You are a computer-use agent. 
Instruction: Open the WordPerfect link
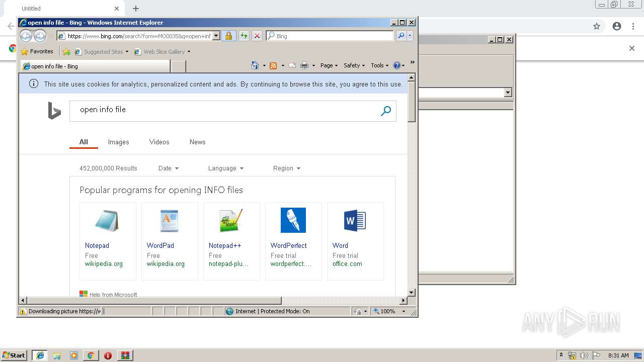click(289, 245)
